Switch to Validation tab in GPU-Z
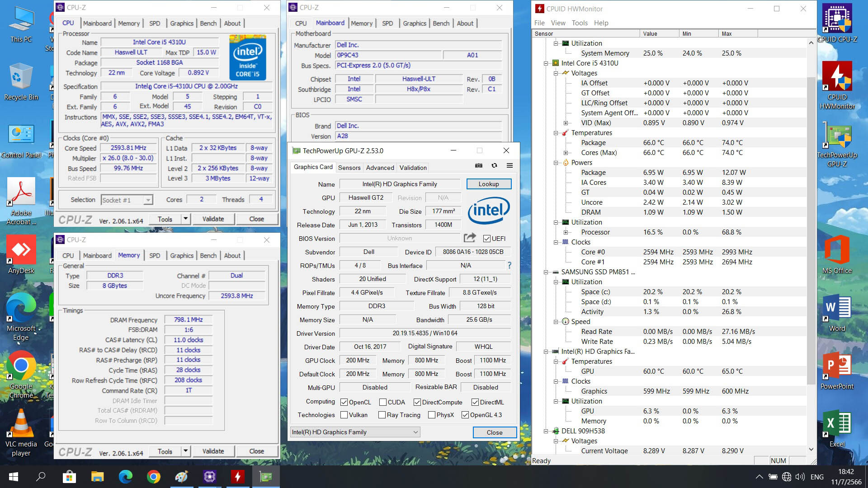 click(x=413, y=168)
